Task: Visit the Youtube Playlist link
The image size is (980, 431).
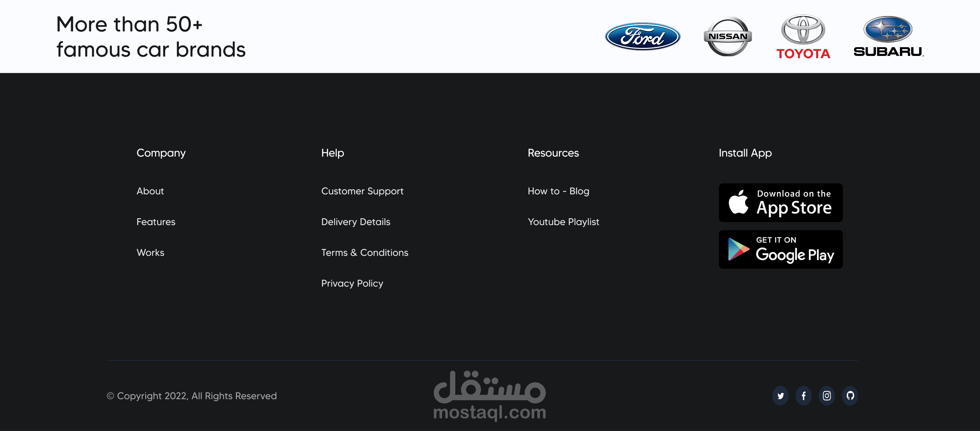Action: [x=563, y=222]
